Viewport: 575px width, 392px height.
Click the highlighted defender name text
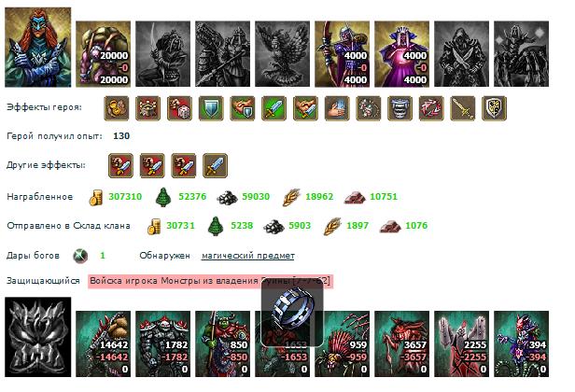tap(210, 281)
